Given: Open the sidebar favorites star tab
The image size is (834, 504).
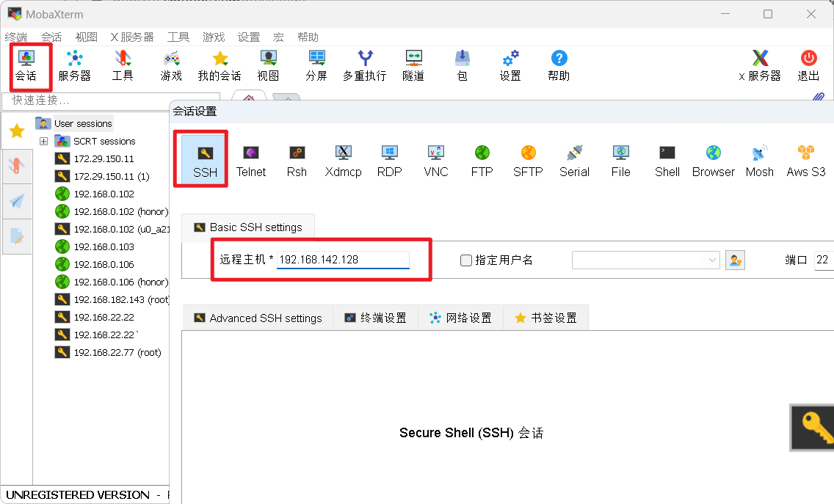Looking at the screenshot, I should click(17, 131).
